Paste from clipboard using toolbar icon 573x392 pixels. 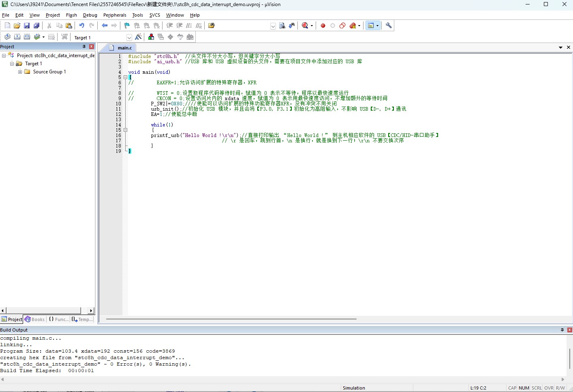(69, 26)
